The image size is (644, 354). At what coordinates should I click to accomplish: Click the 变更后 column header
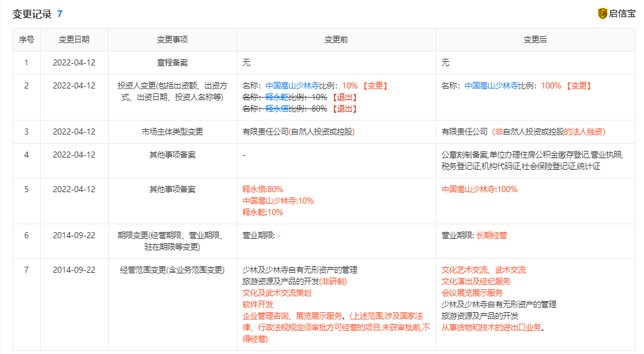click(535, 40)
